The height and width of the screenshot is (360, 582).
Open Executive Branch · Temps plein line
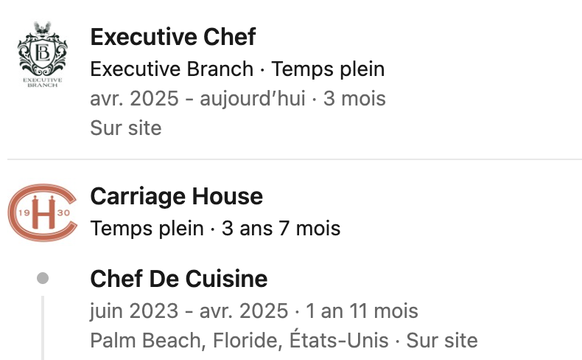237,69
